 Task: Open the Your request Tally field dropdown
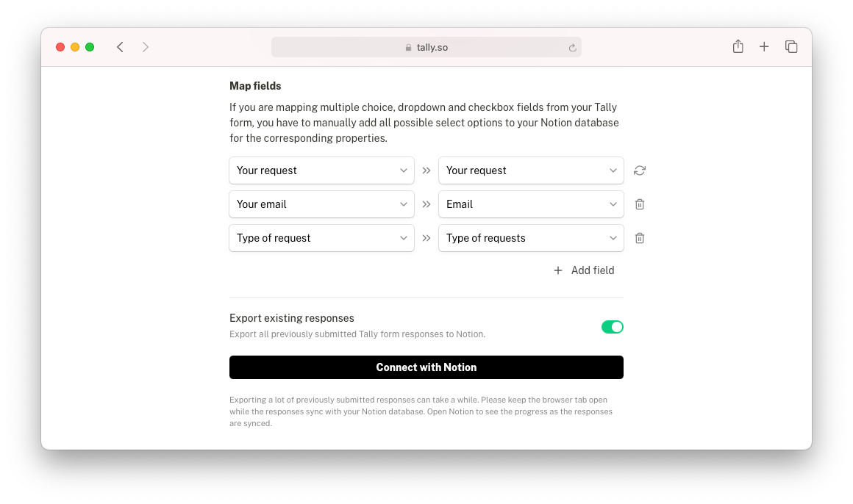(321, 170)
